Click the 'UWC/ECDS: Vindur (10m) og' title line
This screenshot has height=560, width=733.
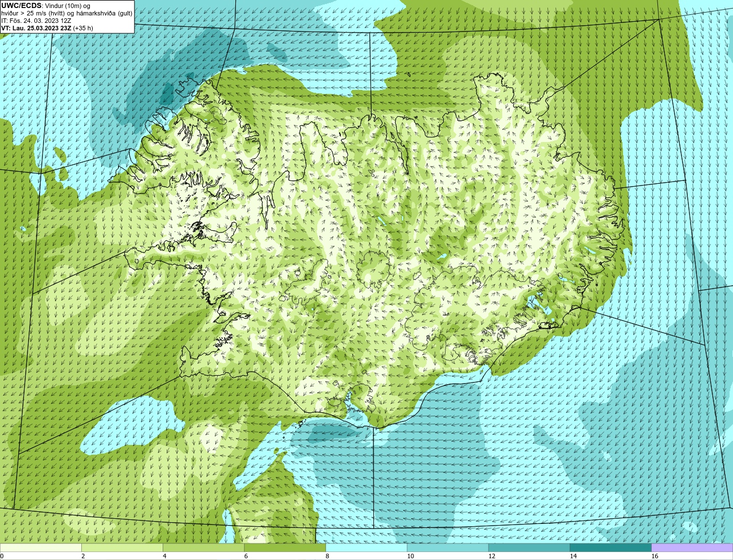(46, 6)
